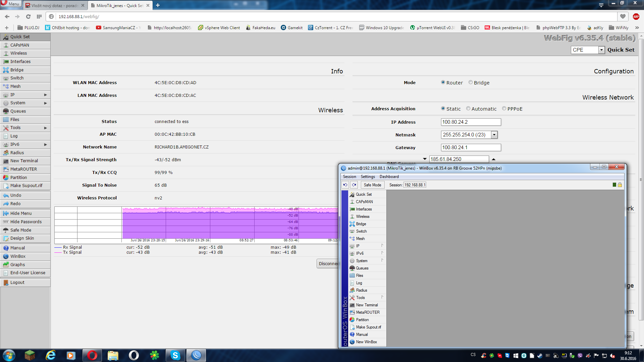Open New Terminal in WebFig sidebar

tap(24, 161)
